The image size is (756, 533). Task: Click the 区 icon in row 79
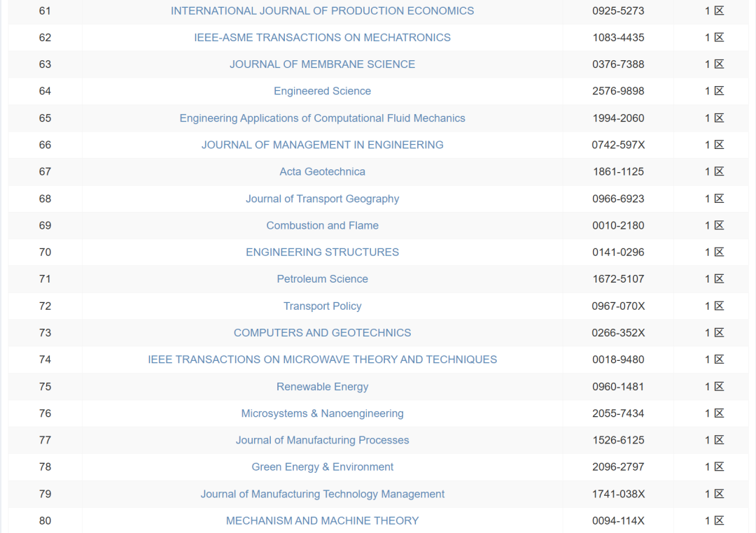coord(719,494)
